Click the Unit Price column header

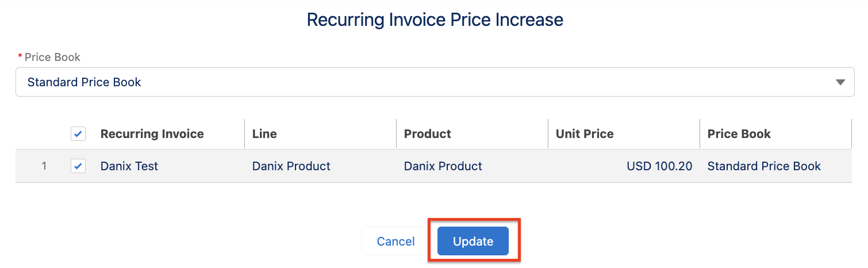tap(585, 134)
